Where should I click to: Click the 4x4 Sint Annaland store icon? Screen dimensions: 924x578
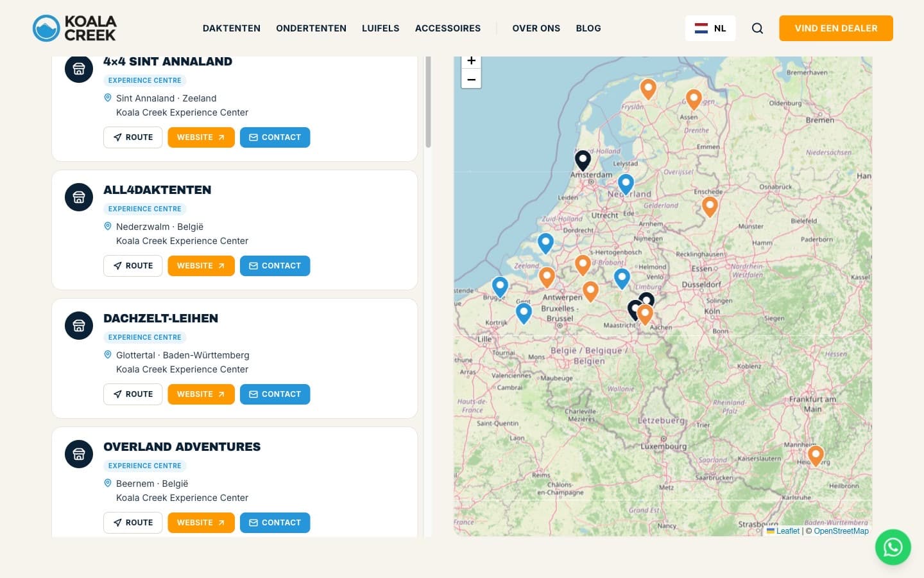[x=79, y=69]
